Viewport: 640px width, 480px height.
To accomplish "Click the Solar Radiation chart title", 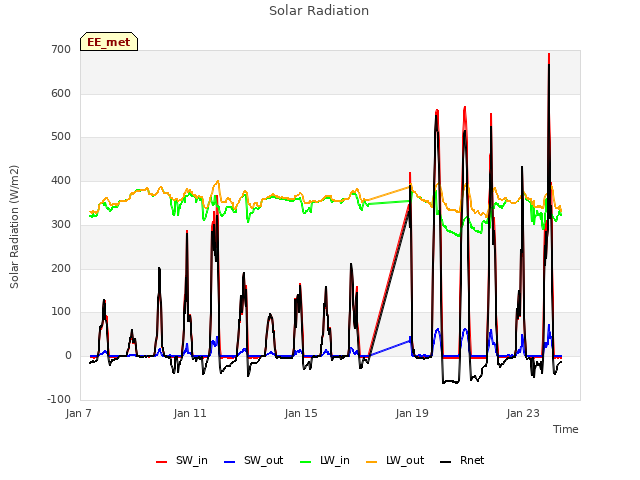I will [x=319, y=11].
